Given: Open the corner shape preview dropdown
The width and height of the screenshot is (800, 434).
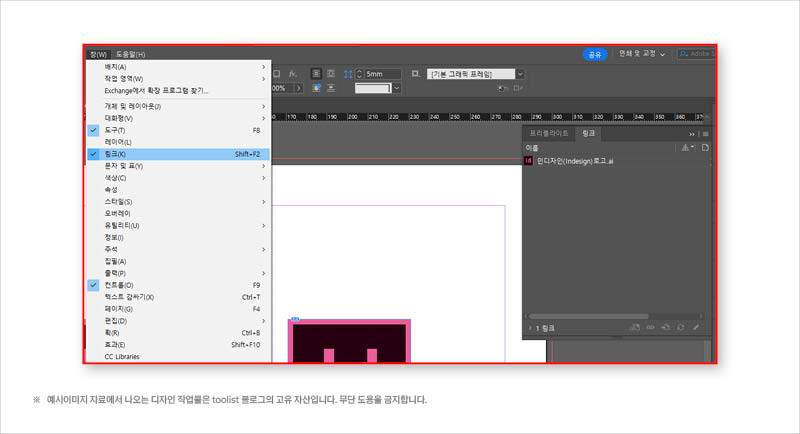Looking at the screenshot, I should tap(396, 88).
